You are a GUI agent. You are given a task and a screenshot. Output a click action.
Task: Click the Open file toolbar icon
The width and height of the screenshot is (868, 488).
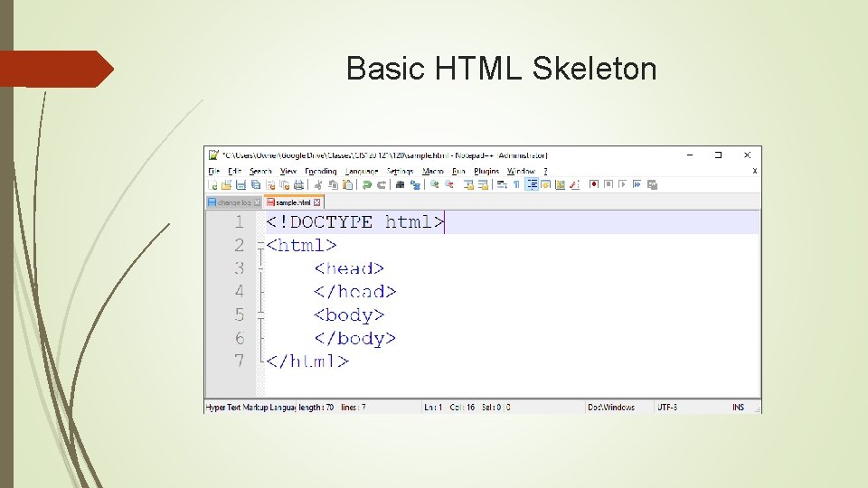[x=226, y=184]
